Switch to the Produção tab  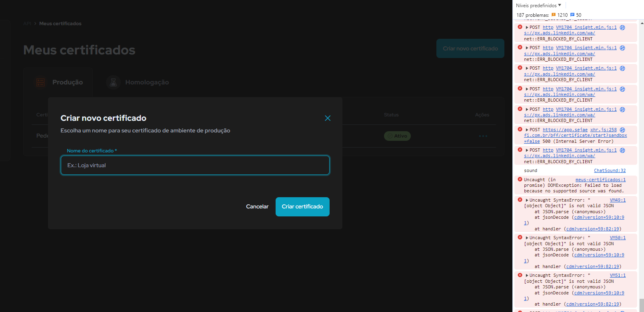58,82
